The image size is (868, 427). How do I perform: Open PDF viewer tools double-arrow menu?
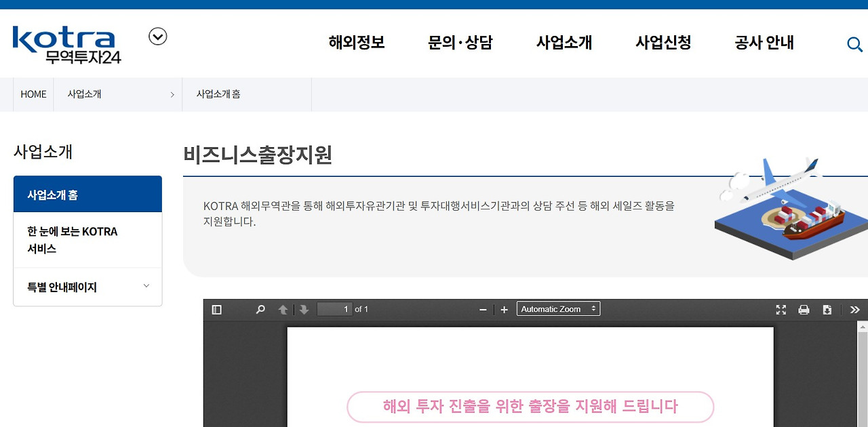854,310
